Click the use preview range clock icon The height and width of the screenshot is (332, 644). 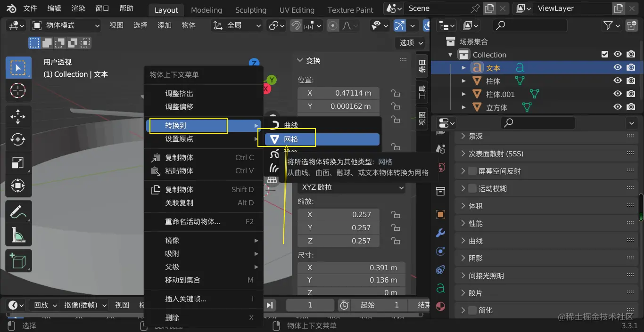(344, 305)
